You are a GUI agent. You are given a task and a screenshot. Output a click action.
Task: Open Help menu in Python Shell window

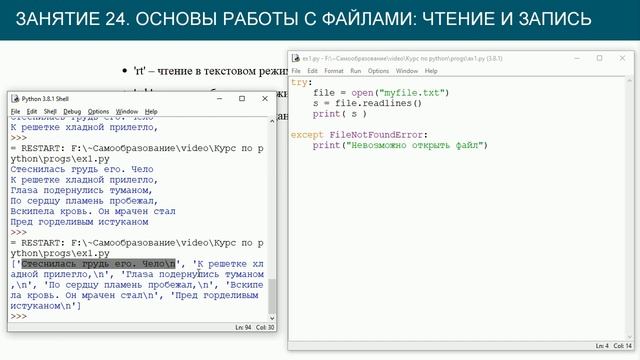click(x=151, y=111)
